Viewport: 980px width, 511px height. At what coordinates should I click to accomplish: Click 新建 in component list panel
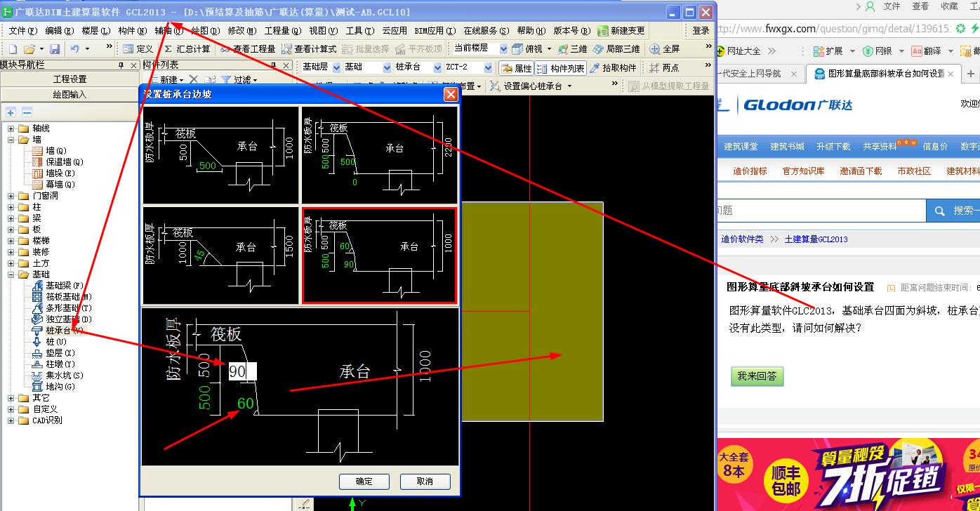(x=167, y=80)
